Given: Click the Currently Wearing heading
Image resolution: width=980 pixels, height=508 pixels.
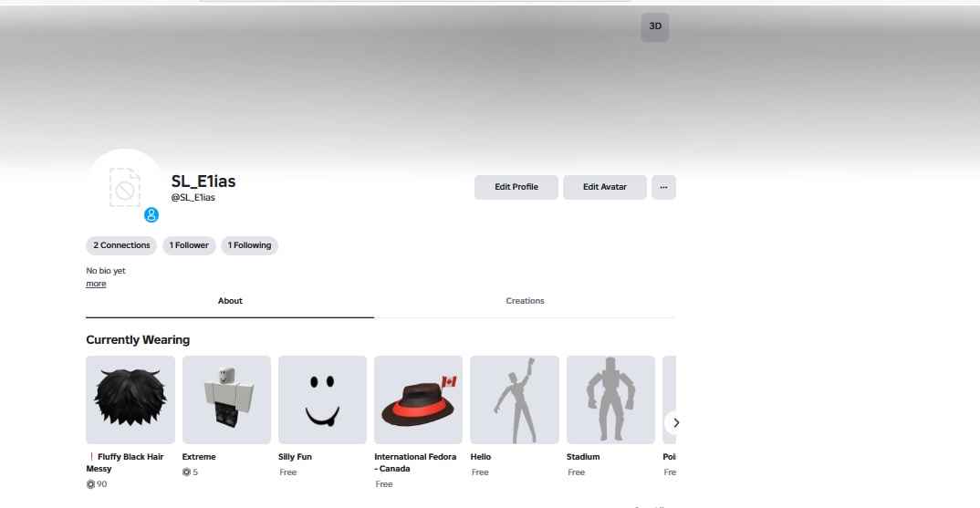Looking at the screenshot, I should (138, 340).
